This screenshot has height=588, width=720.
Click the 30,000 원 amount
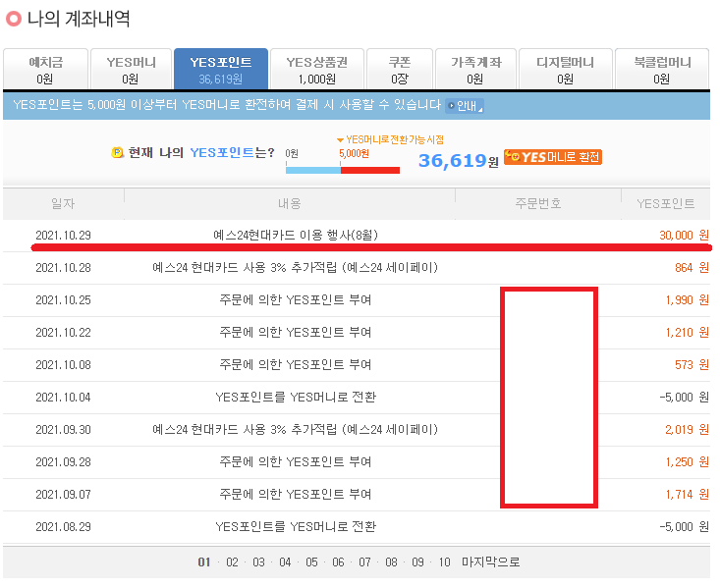[x=685, y=236]
